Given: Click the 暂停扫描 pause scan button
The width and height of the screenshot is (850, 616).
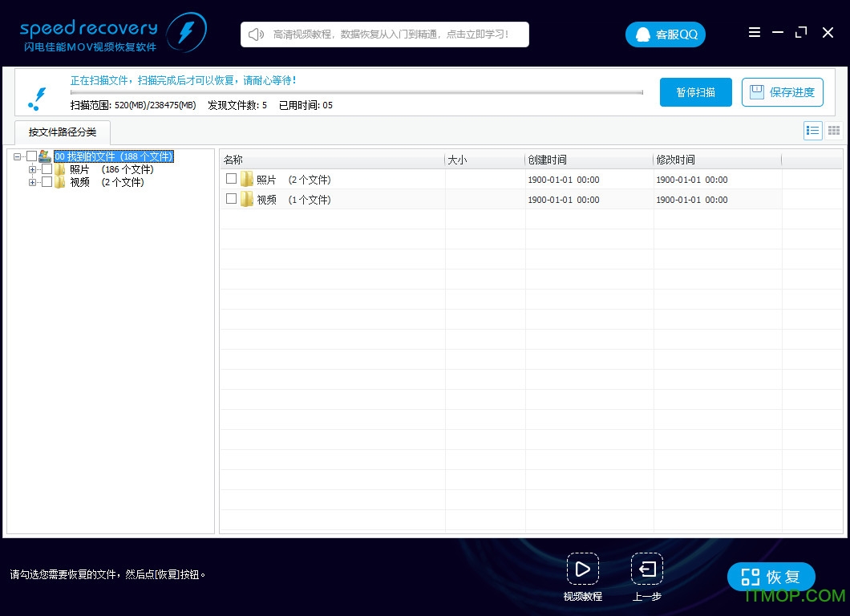Looking at the screenshot, I should [695, 92].
